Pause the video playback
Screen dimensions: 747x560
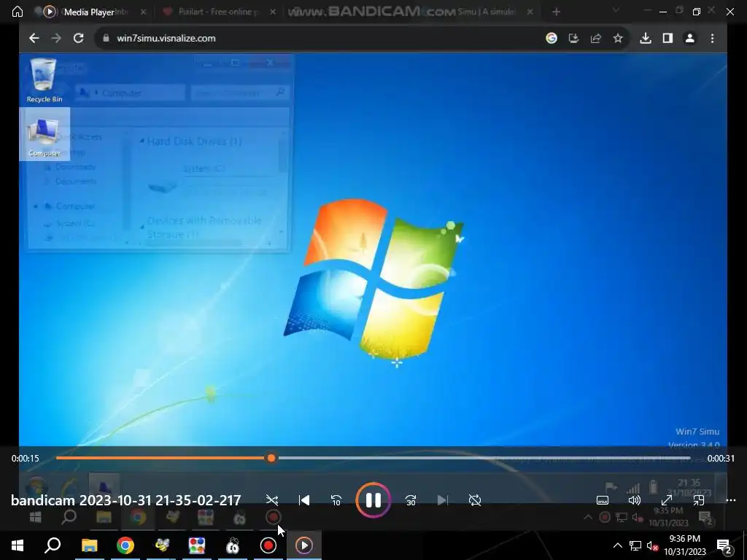pyautogui.click(x=373, y=500)
